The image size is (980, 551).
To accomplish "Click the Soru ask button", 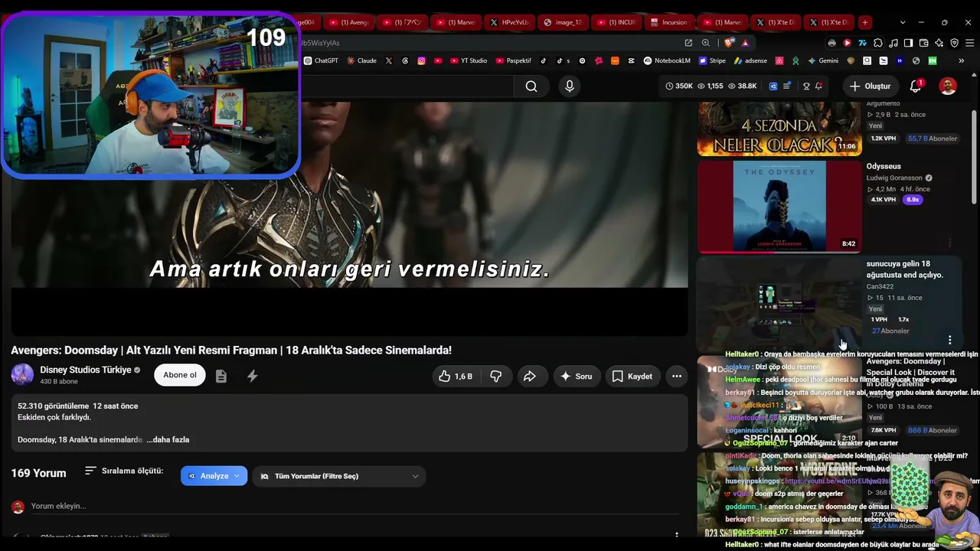I will point(575,377).
